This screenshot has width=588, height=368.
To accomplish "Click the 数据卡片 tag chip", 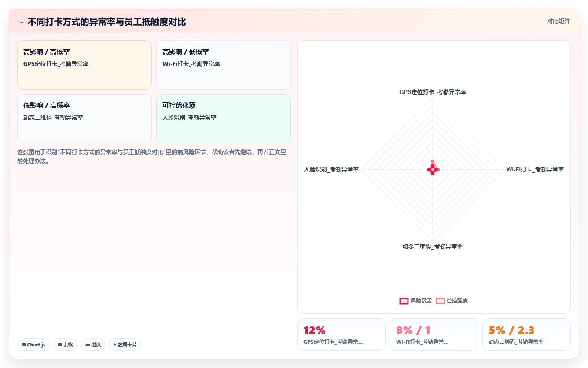I will pyautogui.click(x=125, y=345).
